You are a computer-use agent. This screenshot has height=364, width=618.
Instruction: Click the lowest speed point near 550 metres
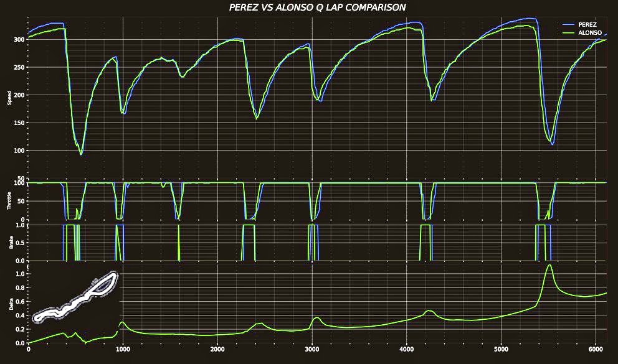tap(81, 154)
